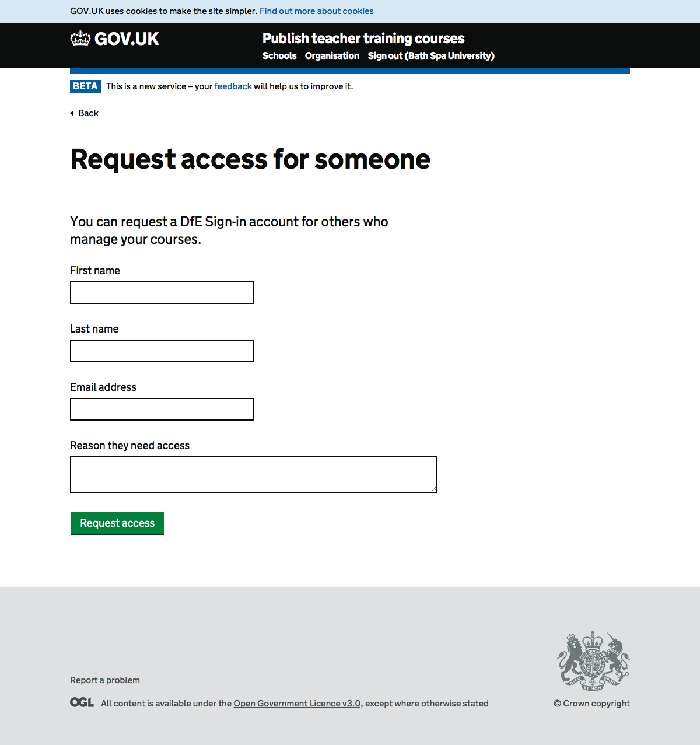Open the Schools navigation item
The height and width of the screenshot is (745, 700).
[279, 56]
